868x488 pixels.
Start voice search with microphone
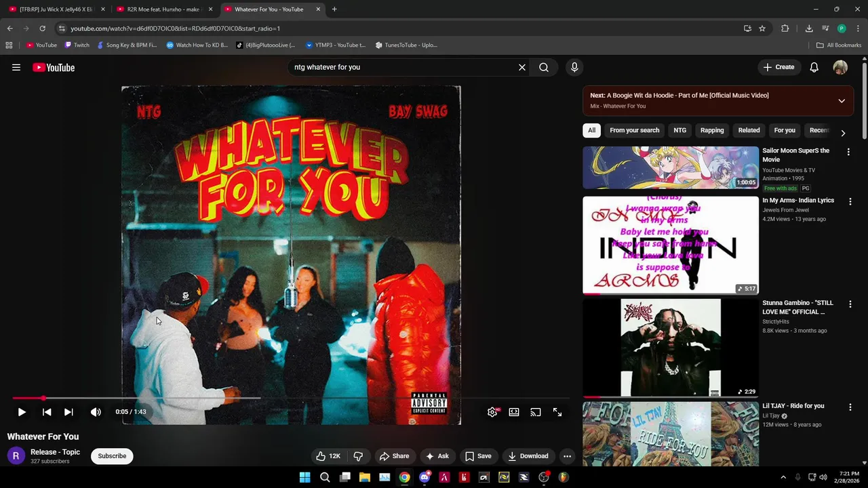[574, 67]
